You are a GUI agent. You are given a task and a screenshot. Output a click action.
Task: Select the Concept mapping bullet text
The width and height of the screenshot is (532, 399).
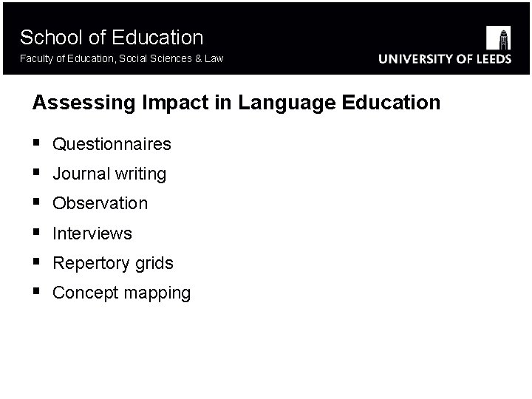(122, 293)
